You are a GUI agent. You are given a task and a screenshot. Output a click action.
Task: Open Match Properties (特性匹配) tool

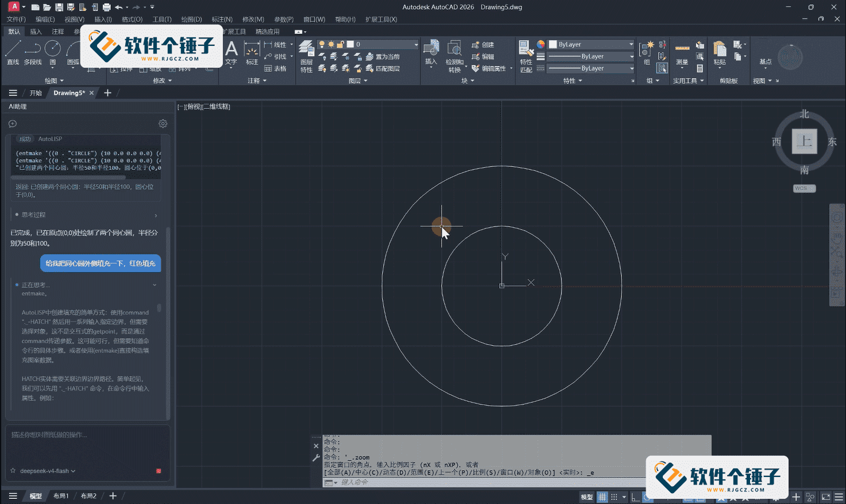(x=526, y=57)
